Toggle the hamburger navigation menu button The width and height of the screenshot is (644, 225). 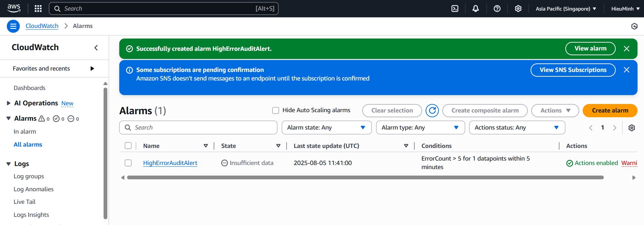click(13, 26)
